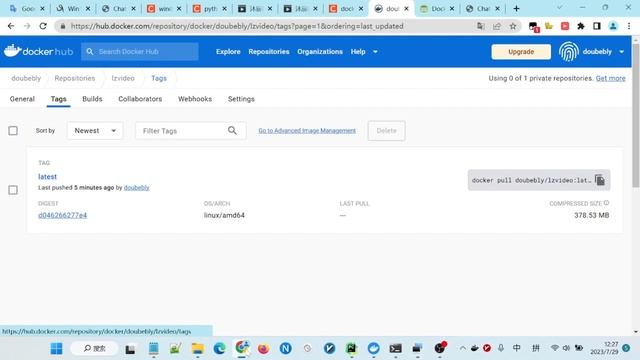Open Chrome three-dot menu
640x360 pixels.
pyautogui.click(x=629, y=26)
